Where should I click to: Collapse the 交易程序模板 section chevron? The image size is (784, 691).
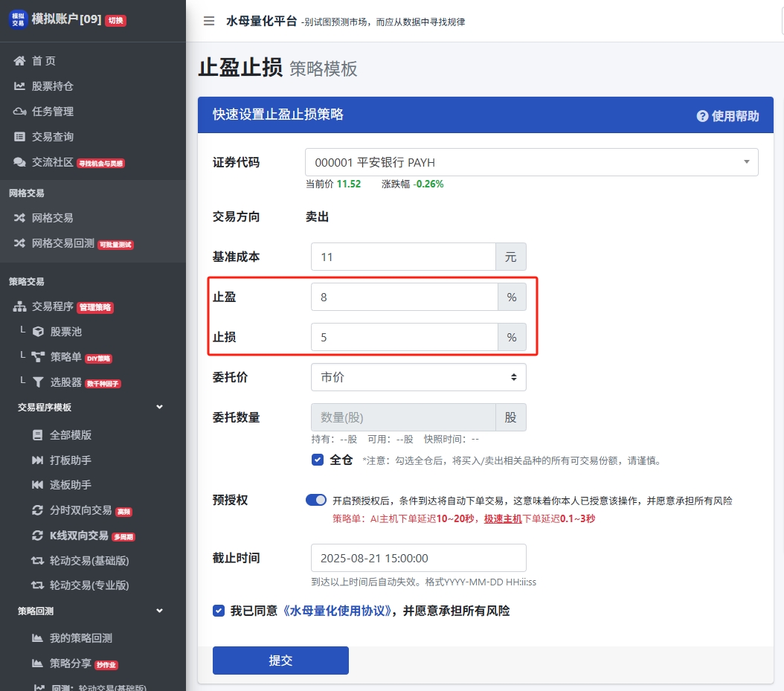(x=159, y=408)
